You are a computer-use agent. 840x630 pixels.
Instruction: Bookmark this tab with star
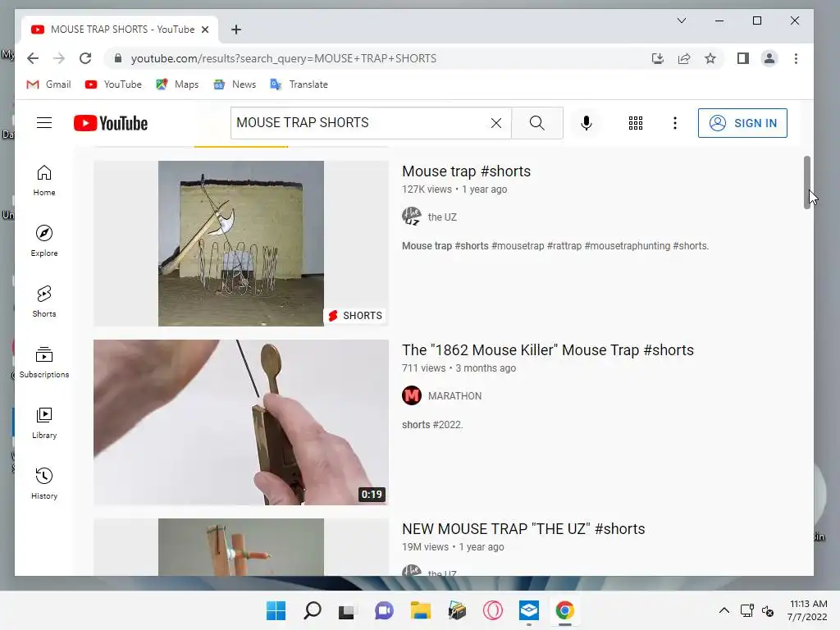click(710, 58)
